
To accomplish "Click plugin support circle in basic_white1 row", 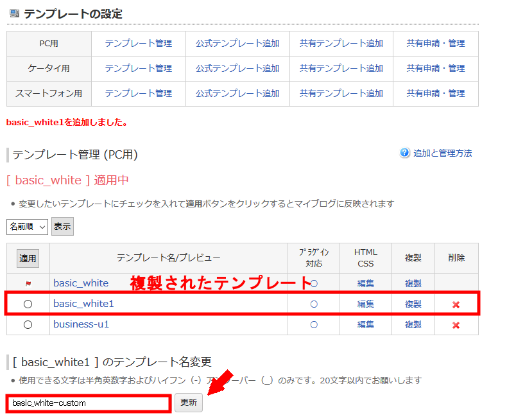I will coord(314,304).
